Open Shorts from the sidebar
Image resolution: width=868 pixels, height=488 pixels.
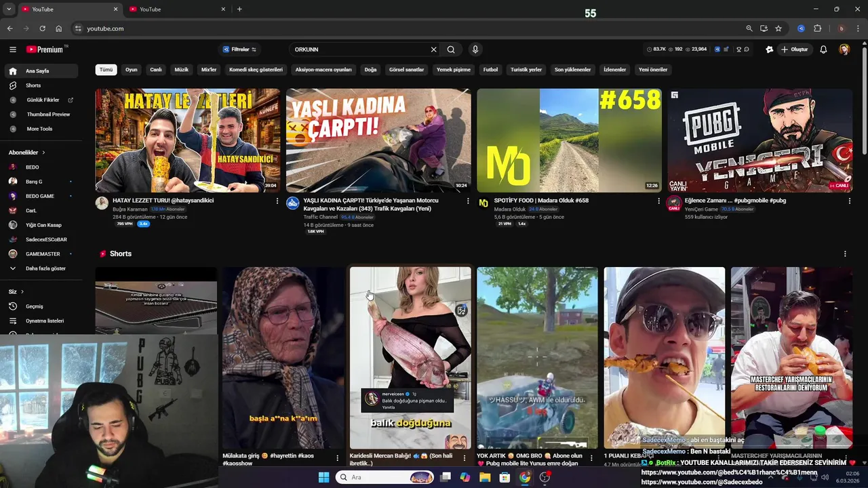tap(41, 85)
